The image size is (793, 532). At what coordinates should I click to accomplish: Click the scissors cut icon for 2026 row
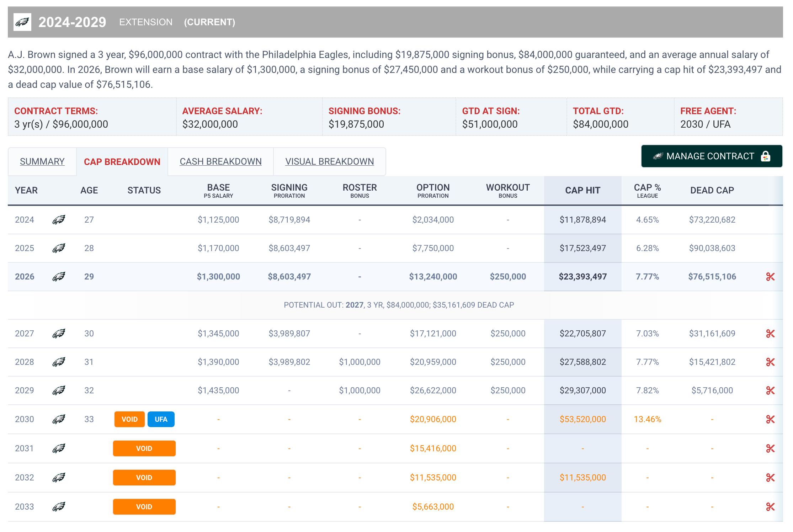click(x=770, y=277)
